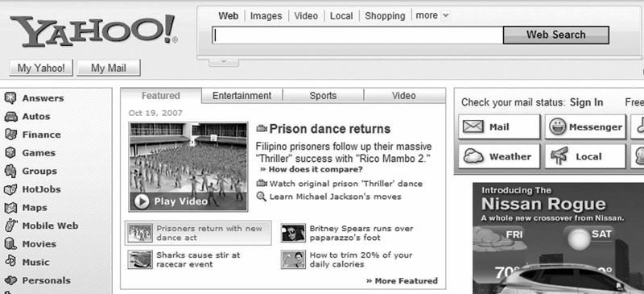Click the Autos car icon
644x294 pixels.
tap(10, 117)
